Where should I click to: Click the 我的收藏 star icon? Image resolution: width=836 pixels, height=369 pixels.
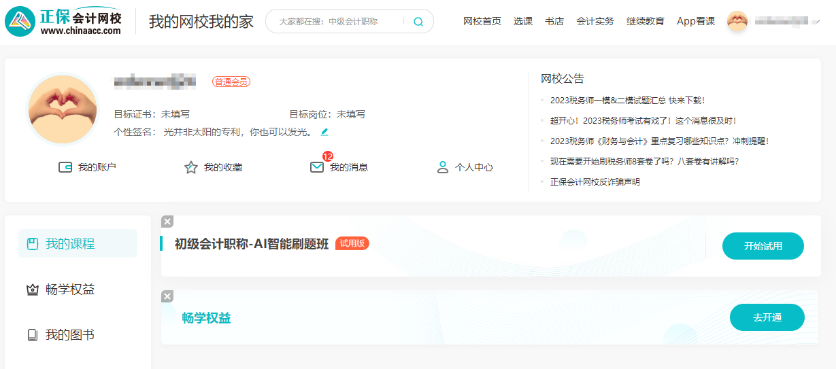(190, 167)
